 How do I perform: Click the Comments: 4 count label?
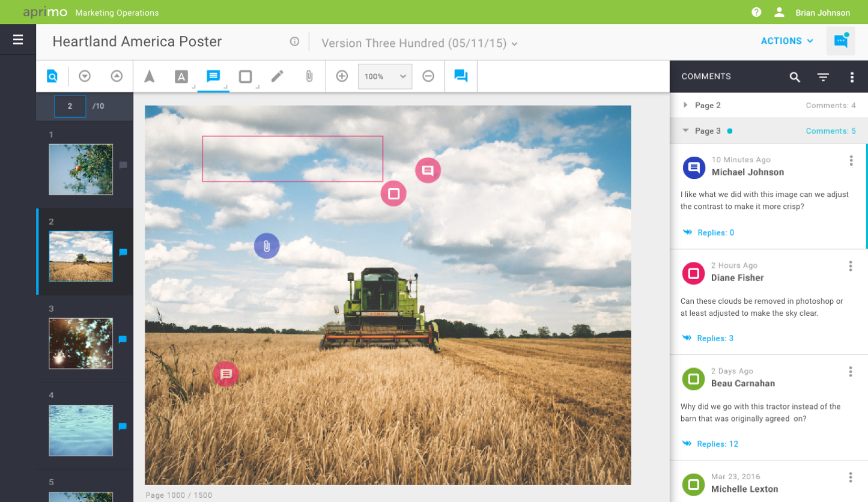(831, 105)
